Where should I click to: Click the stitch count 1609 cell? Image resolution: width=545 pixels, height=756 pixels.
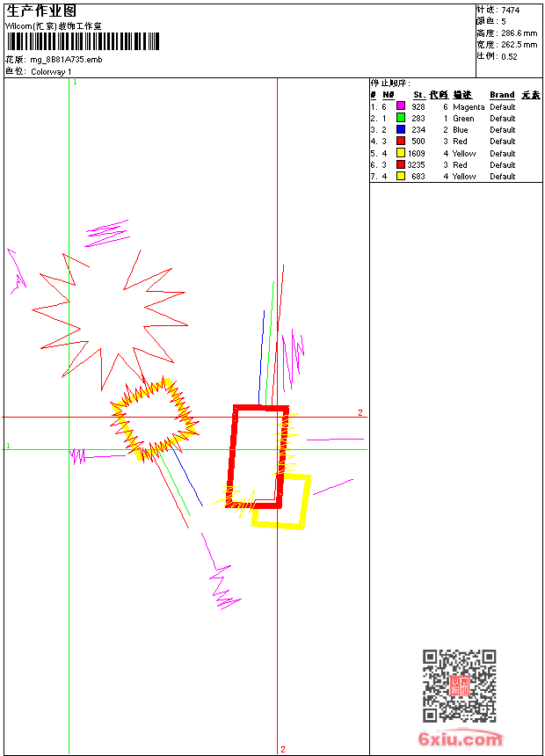pyautogui.click(x=417, y=153)
